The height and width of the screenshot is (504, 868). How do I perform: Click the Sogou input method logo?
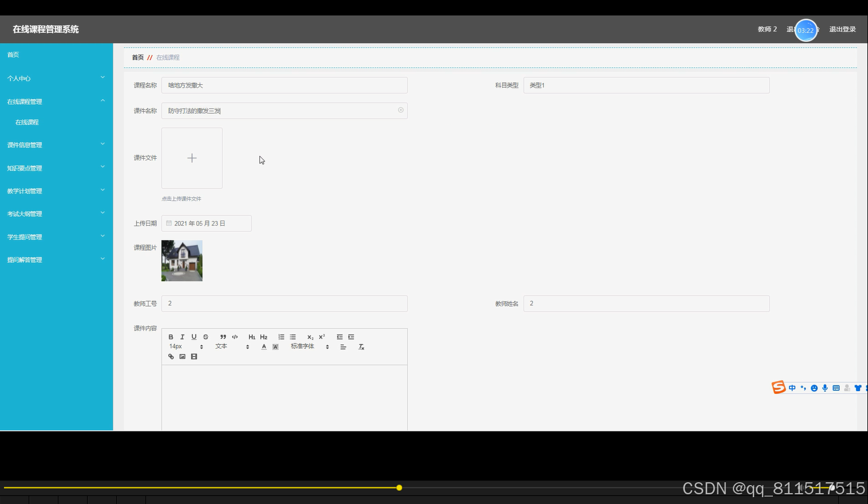(x=779, y=388)
